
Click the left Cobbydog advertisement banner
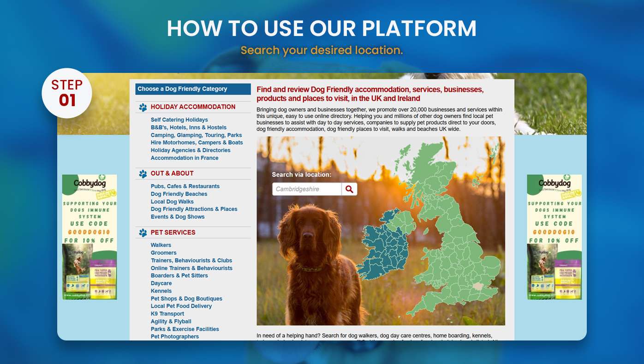pyautogui.click(x=89, y=237)
